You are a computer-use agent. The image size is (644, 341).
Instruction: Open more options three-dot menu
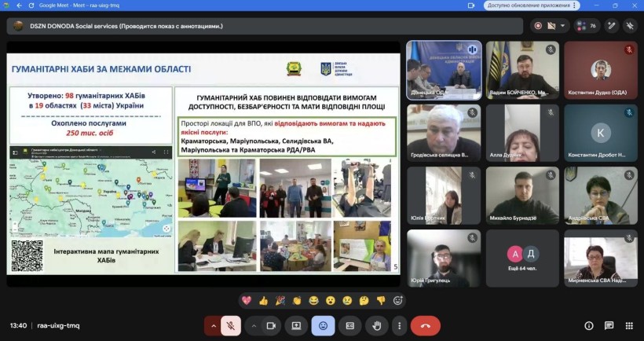[399, 326]
